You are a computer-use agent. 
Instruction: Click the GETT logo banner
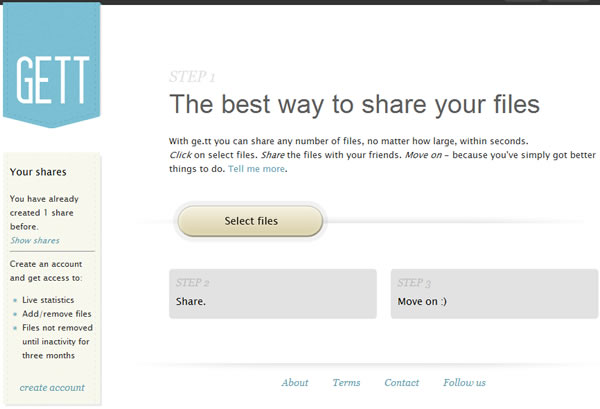(52, 65)
